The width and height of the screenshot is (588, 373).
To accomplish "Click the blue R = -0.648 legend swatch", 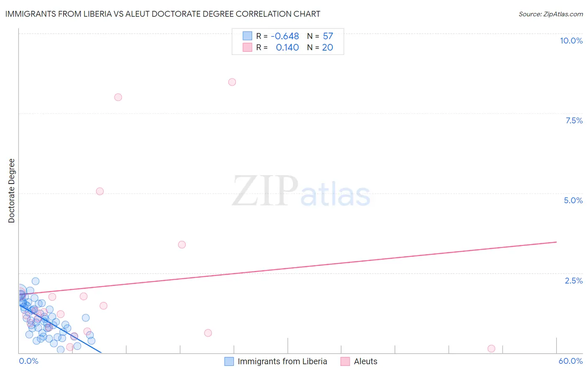I will (248, 36).
